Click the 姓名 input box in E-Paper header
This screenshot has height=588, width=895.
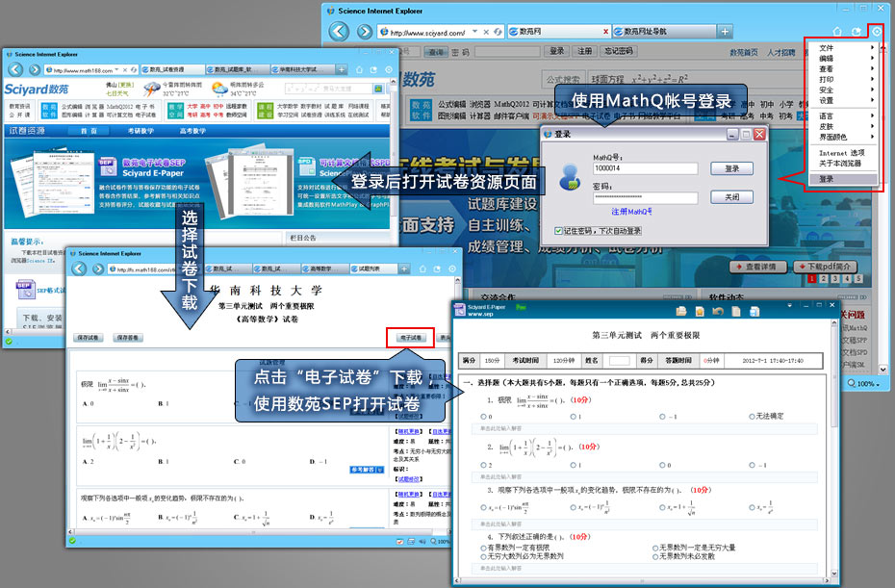point(620,361)
